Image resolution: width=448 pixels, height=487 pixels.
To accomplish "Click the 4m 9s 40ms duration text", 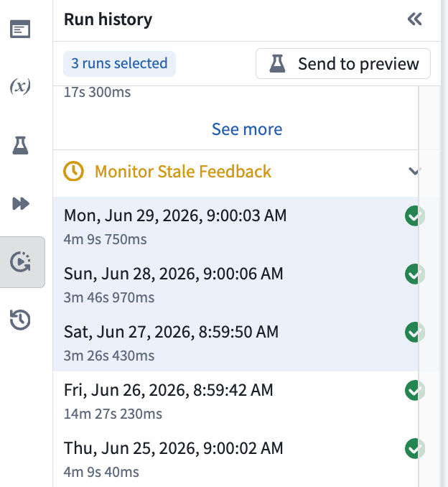I will 101,472.
